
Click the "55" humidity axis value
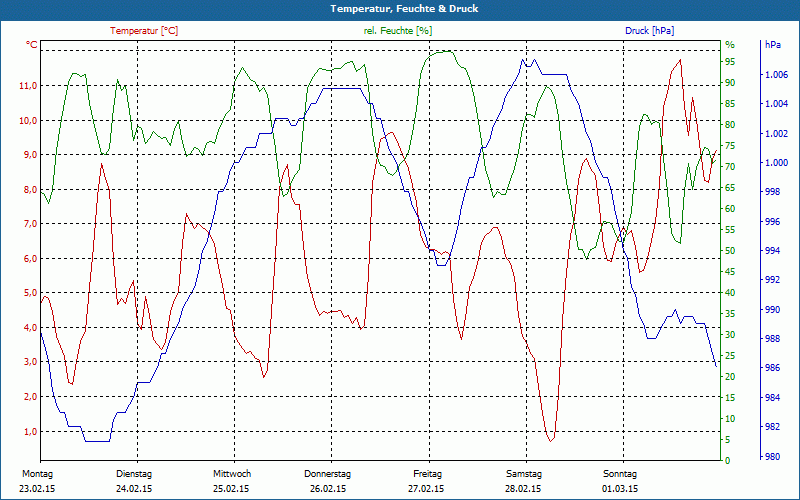pyautogui.click(x=730, y=230)
